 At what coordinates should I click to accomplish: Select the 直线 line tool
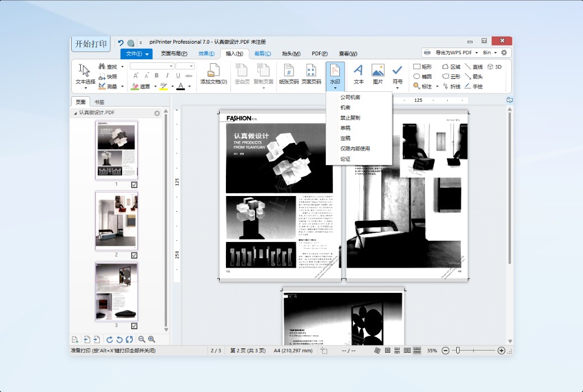(474, 67)
